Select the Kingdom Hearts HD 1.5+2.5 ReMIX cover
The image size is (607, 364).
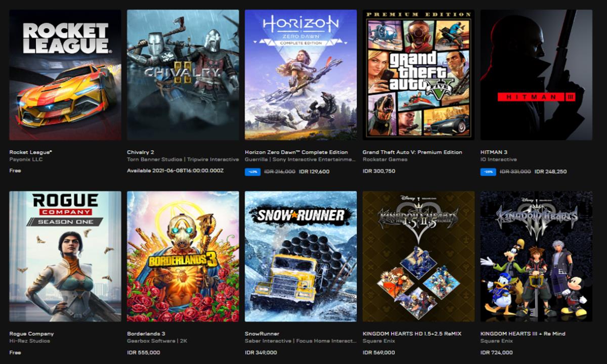pos(419,256)
